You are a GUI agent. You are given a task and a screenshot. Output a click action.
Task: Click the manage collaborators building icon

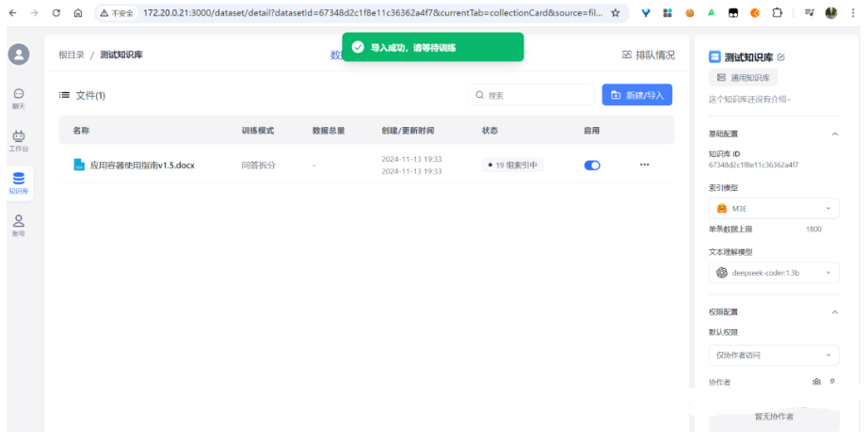coord(816,382)
